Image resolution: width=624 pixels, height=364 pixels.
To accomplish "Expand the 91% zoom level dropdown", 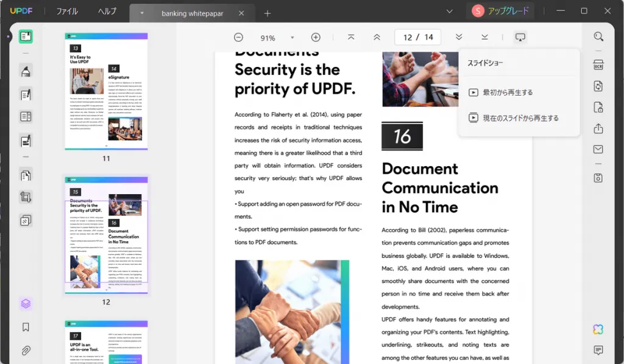I will tap(292, 38).
